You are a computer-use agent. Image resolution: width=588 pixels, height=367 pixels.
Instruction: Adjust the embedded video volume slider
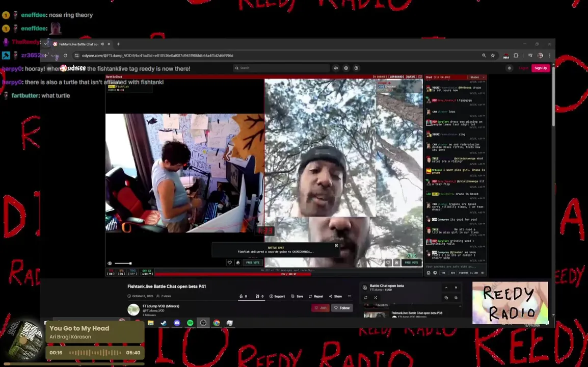(x=123, y=264)
